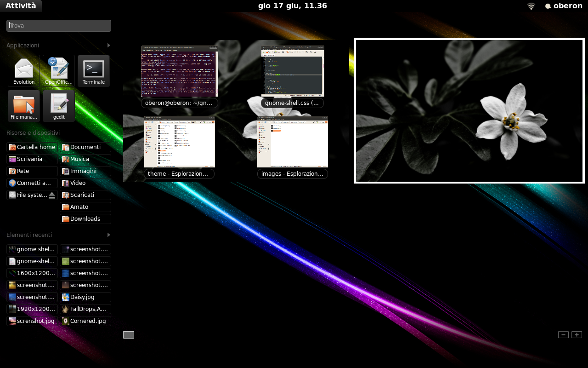Select the theme file browser window thumbnail

pos(180,142)
